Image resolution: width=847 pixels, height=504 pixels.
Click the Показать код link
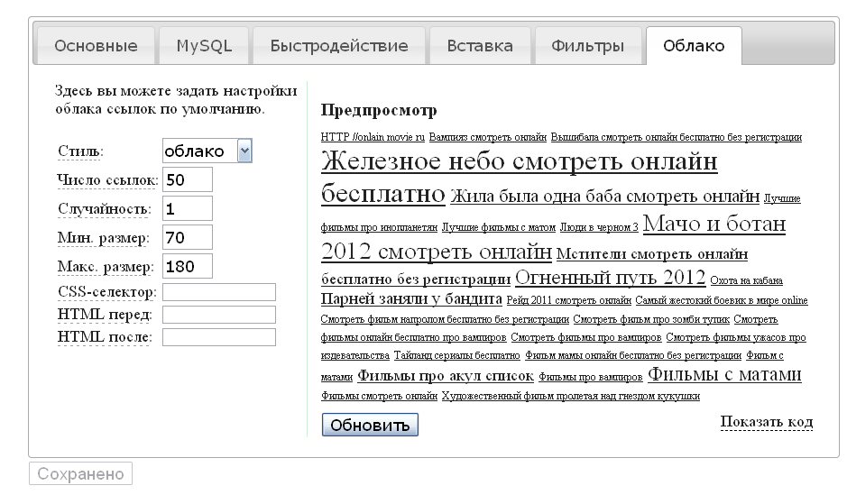766,422
